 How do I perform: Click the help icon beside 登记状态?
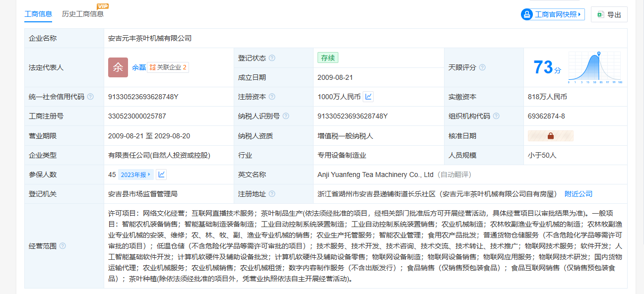tap(272, 58)
